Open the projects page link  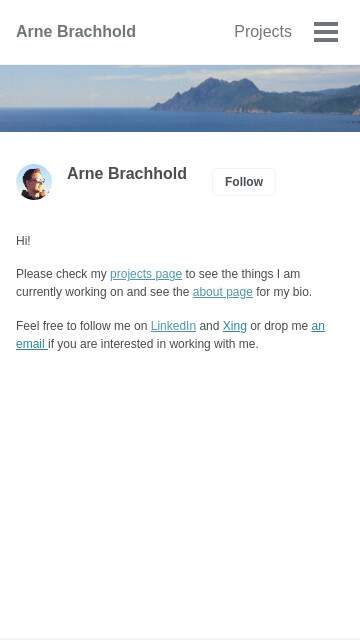tap(146, 274)
